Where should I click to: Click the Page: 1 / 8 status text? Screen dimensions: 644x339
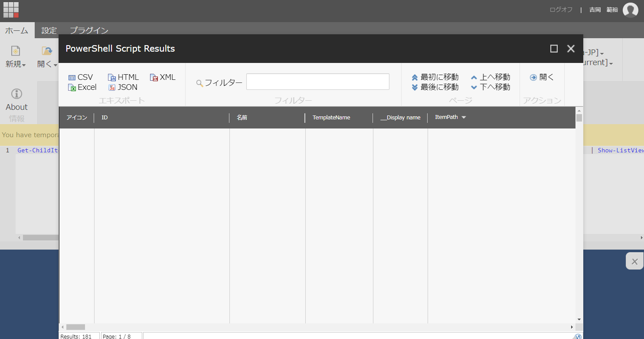[117, 336]
